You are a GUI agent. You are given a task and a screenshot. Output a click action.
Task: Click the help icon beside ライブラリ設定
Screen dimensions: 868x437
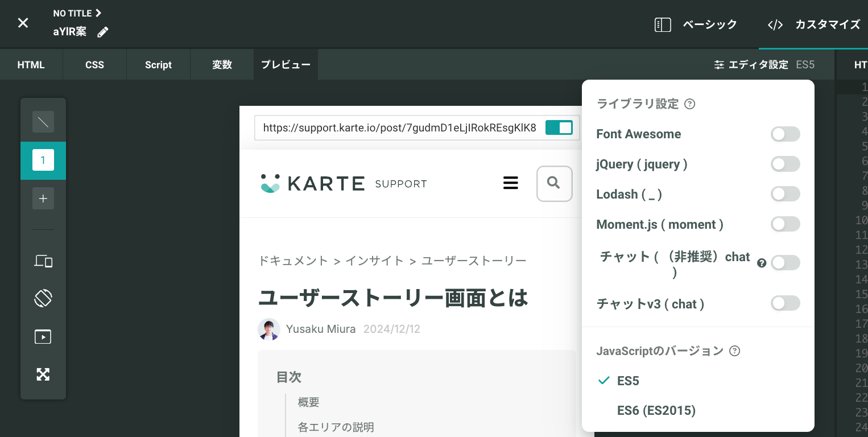coord(690,104)
